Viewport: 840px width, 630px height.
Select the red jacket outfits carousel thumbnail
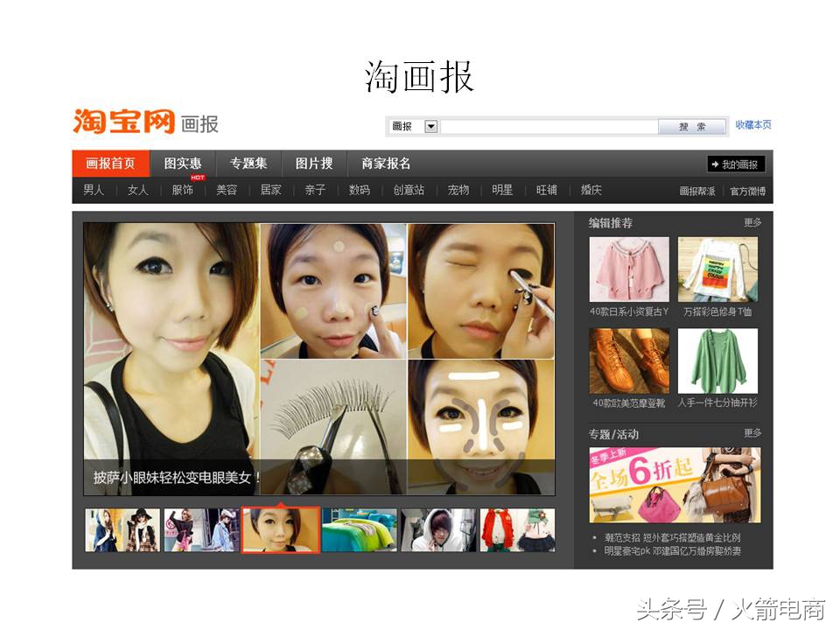tap(517, 530)
